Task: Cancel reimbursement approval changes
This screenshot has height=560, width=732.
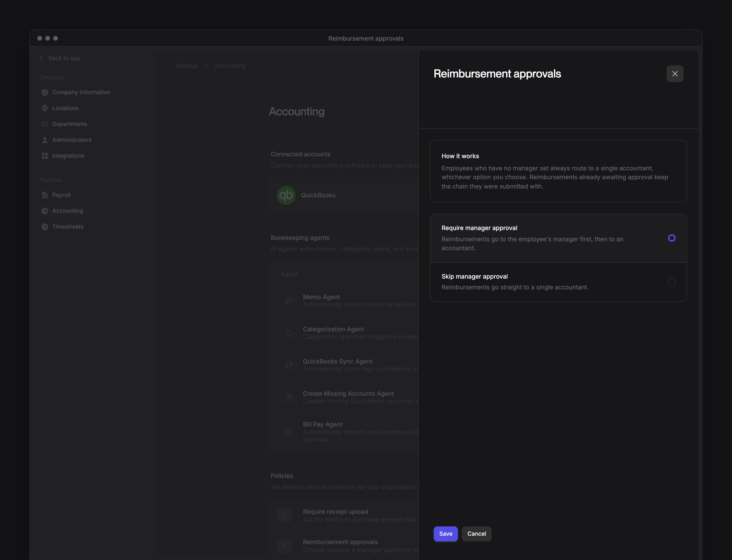Action: coord(476,534)
